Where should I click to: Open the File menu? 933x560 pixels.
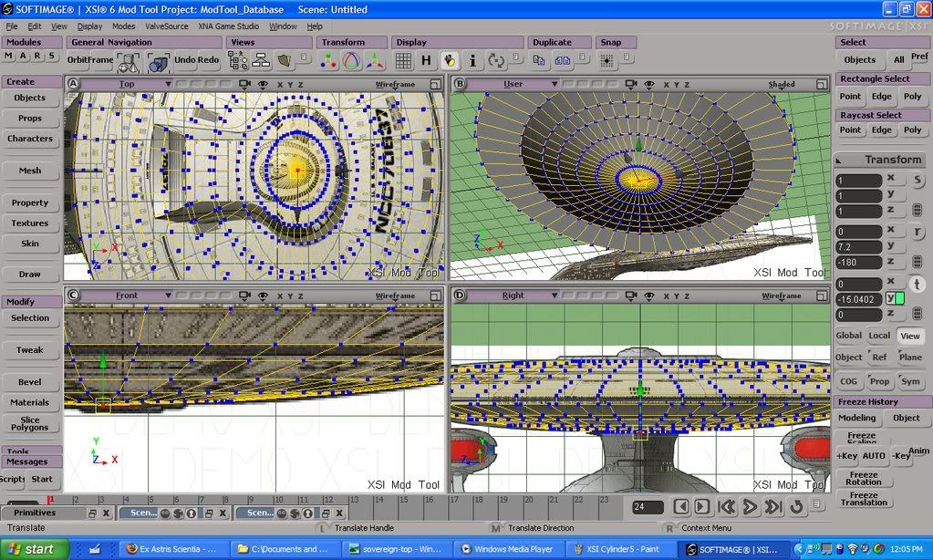(12, 26)
